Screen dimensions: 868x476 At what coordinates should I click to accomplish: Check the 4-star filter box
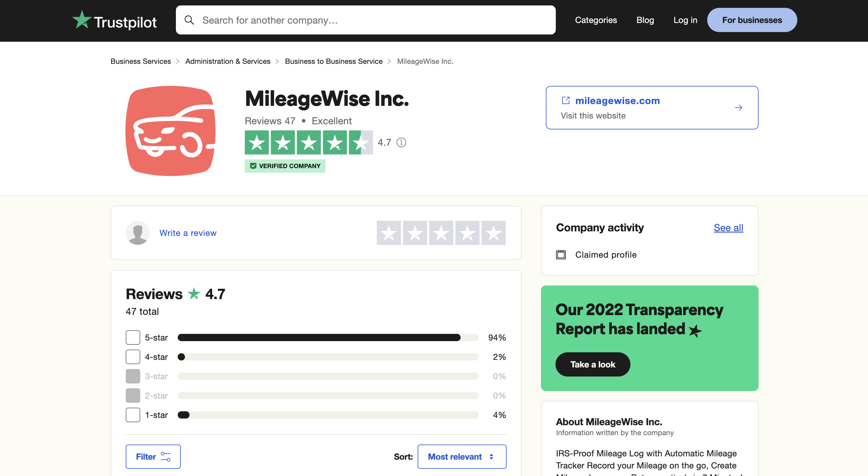(x=133, y=357)
